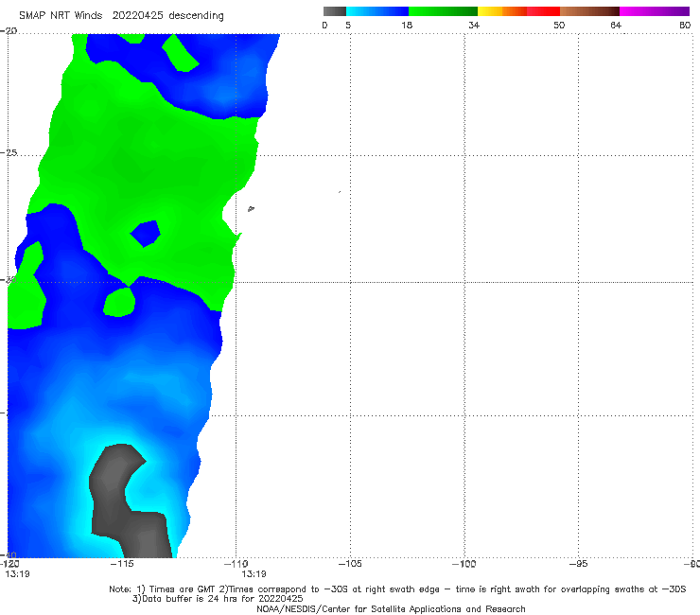Select the color bar label '34'
The width and height of the screenshot is (700, 615).
474,25
